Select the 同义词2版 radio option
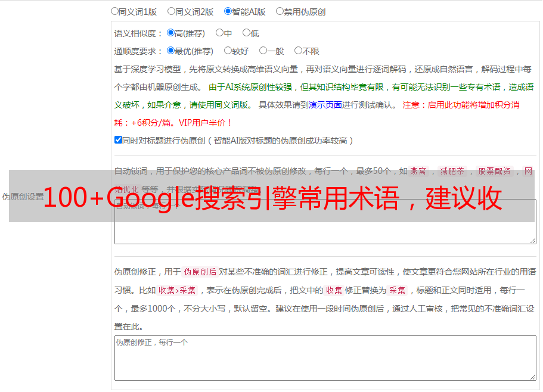This screenshot has width=543, height=392. coord(171,11)
